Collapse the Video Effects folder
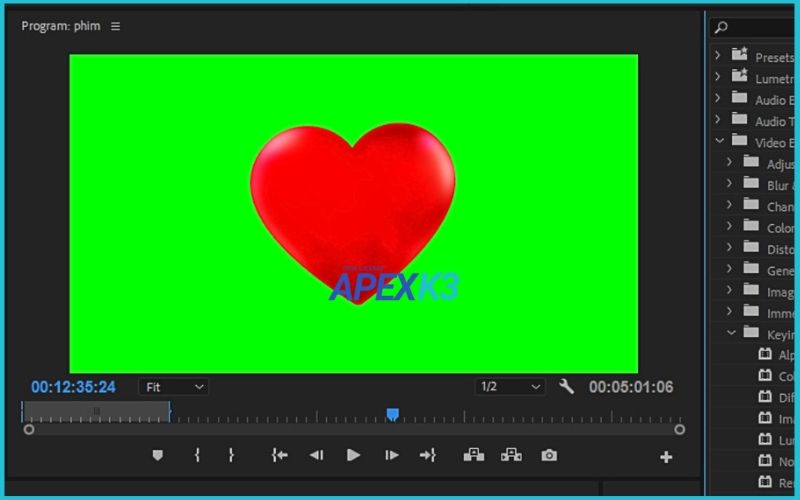This screenshot has height=500, width=800. 718,142
